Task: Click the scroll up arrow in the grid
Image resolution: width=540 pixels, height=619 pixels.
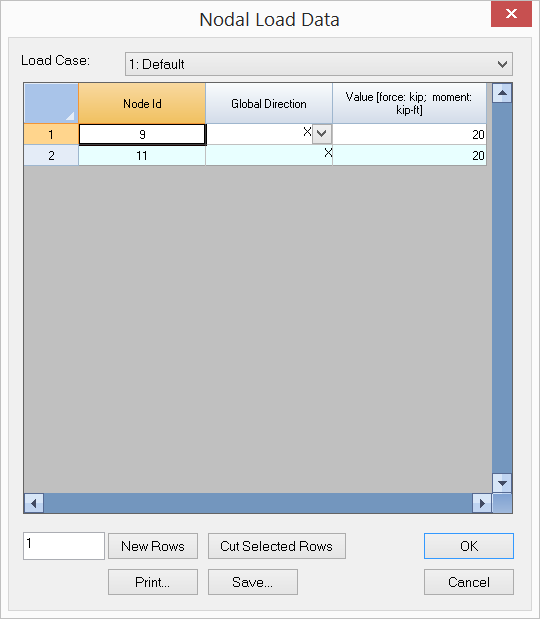Action: (x=502, y=93)
